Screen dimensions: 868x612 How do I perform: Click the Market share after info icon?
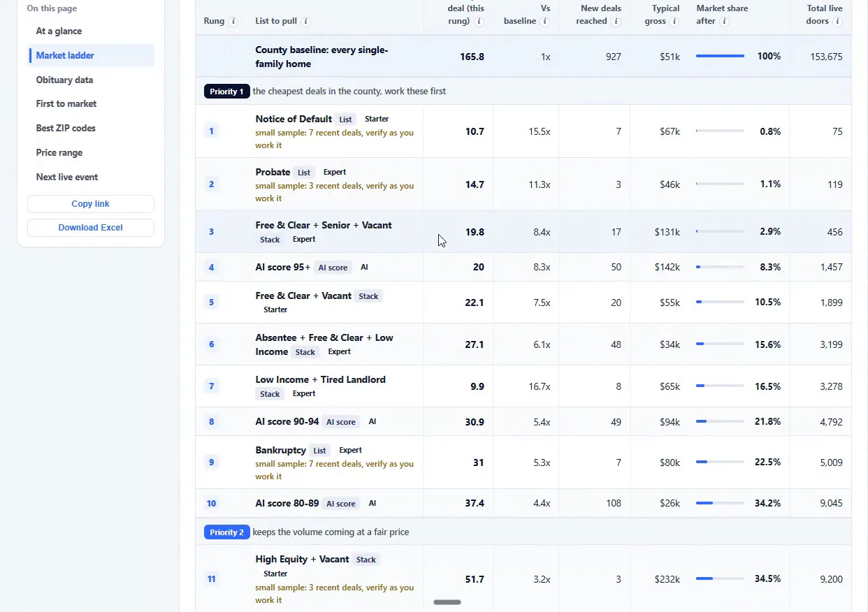725,21
